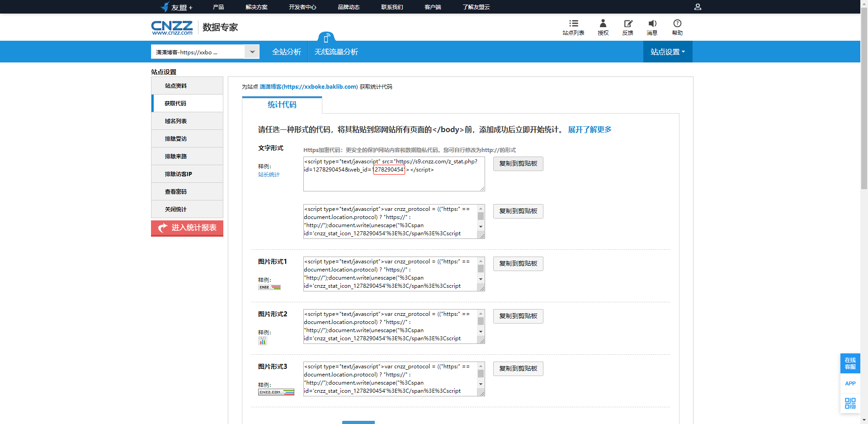Click the 图片形式2 sample bar chart icon

(263, 341)
